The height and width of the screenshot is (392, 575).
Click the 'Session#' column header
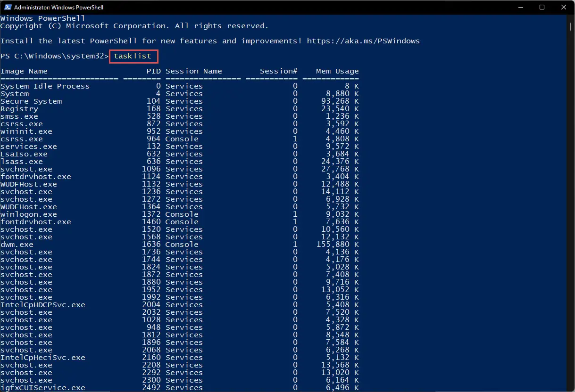click(279, 71)
